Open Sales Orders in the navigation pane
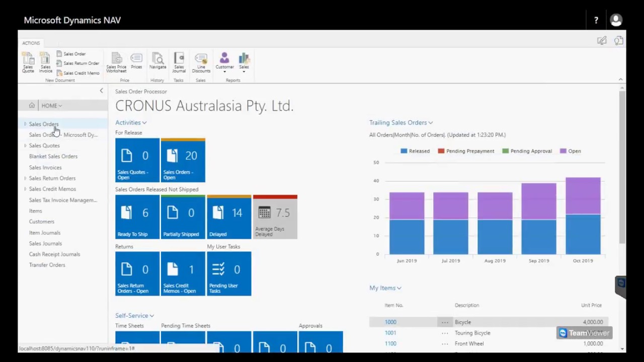This screenshot has height=362, width=644. (44, 124)
